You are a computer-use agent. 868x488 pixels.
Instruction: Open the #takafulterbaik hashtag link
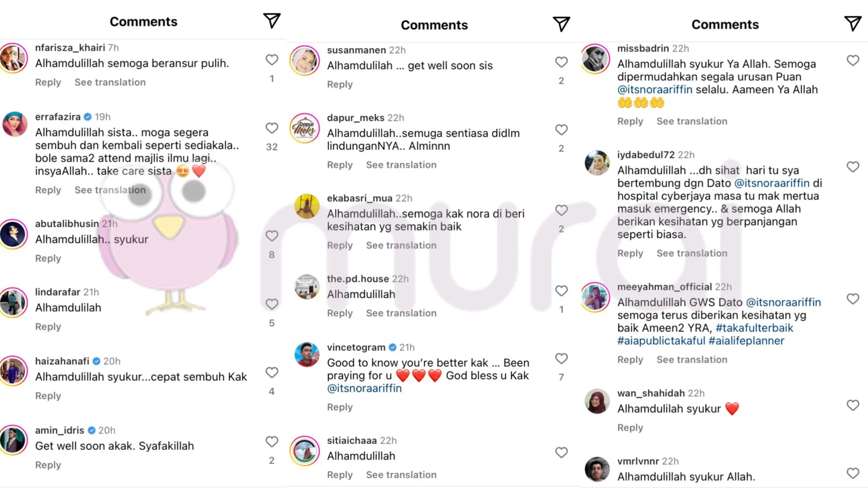pyautogui.click(x=754, y=328)
